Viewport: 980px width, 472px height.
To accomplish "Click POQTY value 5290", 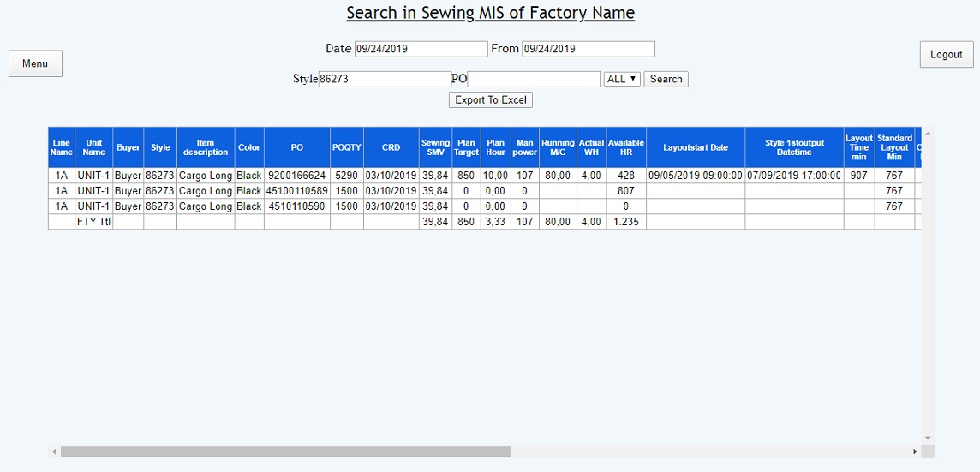I will point(347,176).
